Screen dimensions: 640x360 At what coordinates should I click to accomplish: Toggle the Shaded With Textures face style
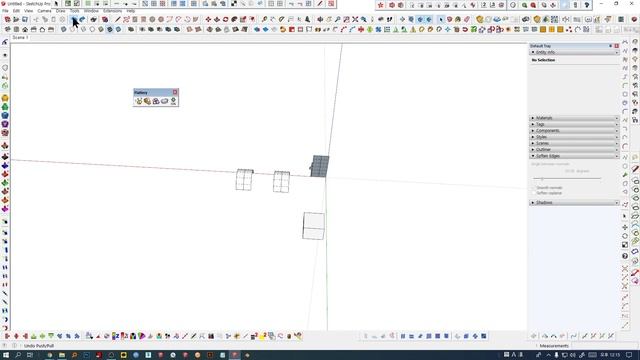109,29
